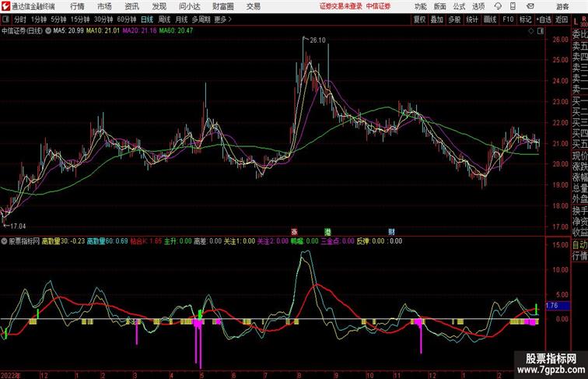This screenshot has height=379, width=588.
Task: Click the 17.04 low price marker
Action: [18, 226]
